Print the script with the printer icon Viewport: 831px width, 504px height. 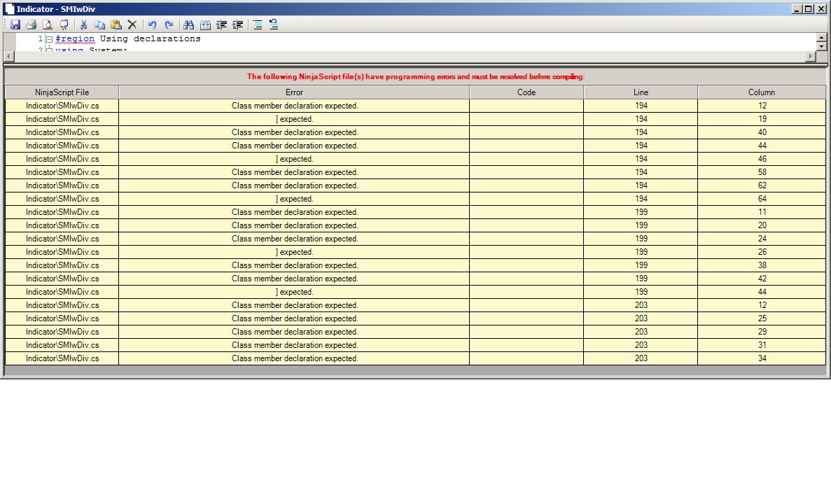point(32,24)
